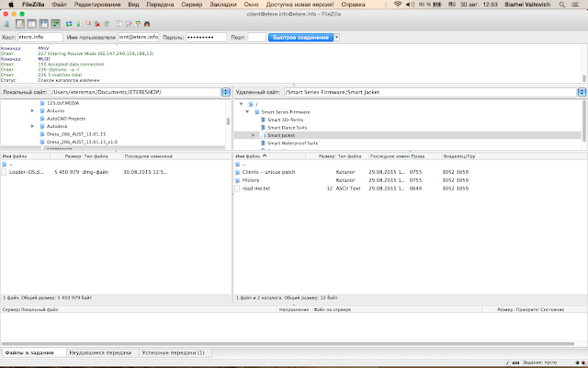Sort local list by Размер column
Image resolution: width=588 pixels, height=368 pixels.
66,156
